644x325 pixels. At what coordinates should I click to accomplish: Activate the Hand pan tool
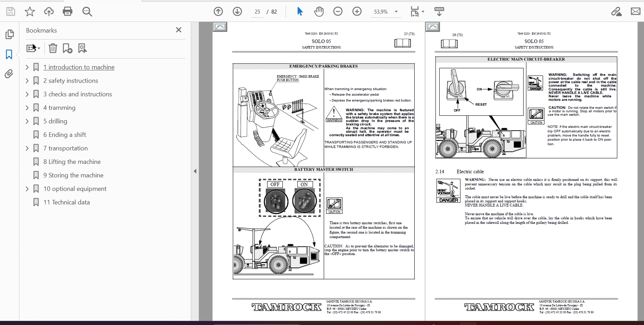coord(319,11)
